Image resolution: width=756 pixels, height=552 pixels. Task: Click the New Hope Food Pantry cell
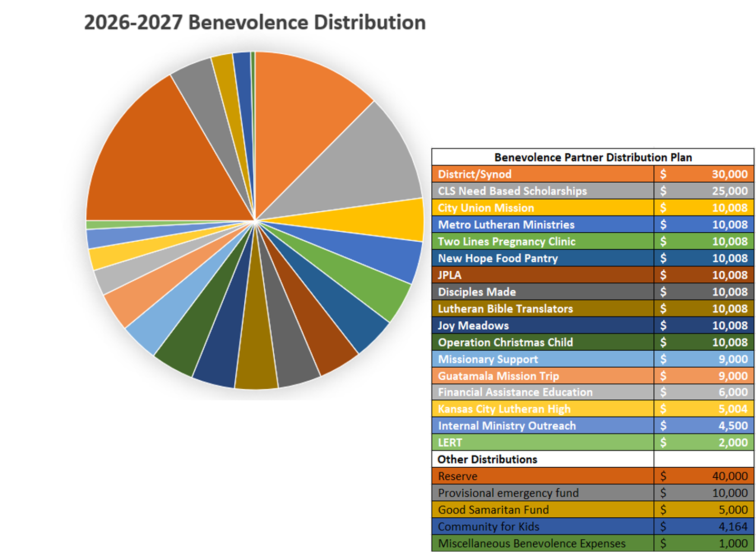(x=543, y=259)
